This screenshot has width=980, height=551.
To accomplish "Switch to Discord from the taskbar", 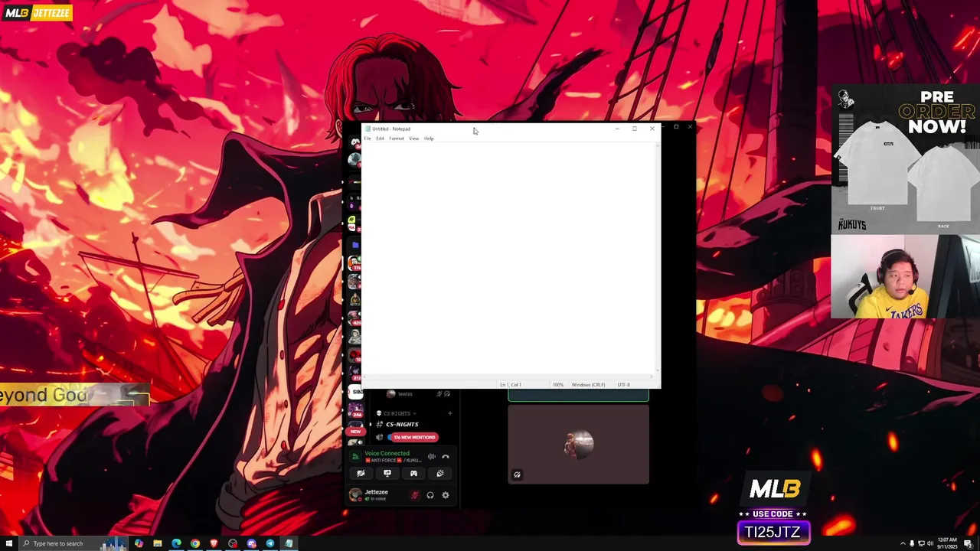I will (251, 543).
